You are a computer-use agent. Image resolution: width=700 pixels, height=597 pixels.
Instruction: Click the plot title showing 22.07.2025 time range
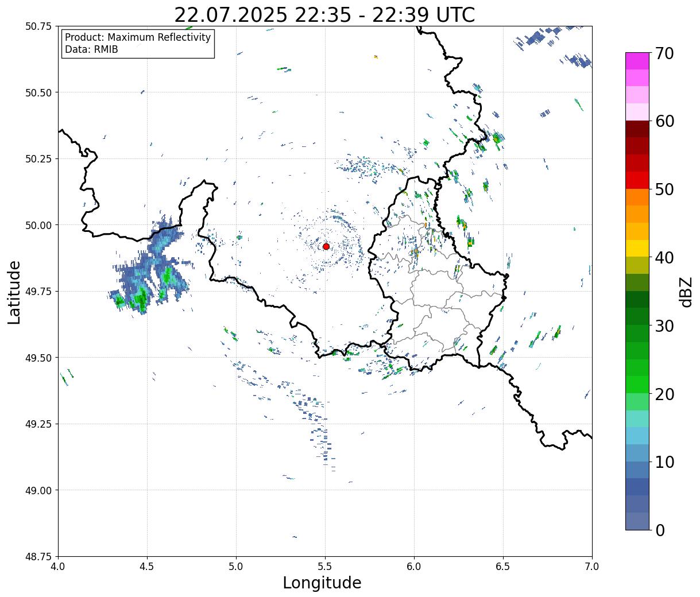(x=324, y=15)
